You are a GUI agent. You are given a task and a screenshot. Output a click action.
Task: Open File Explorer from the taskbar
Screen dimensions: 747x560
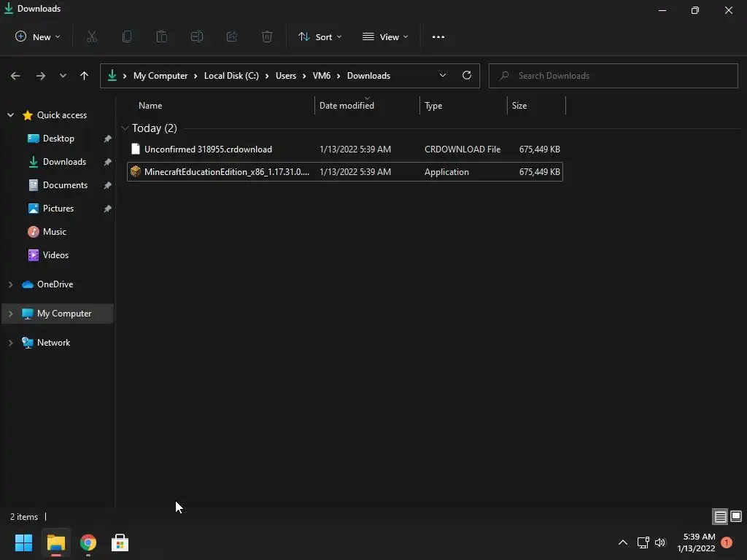click(x=55, y=542)
